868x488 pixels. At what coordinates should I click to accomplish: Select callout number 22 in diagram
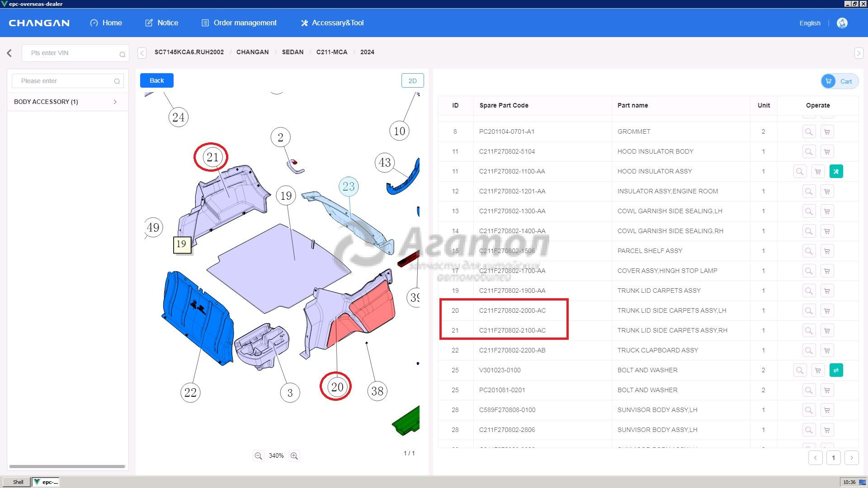[190, 392]
